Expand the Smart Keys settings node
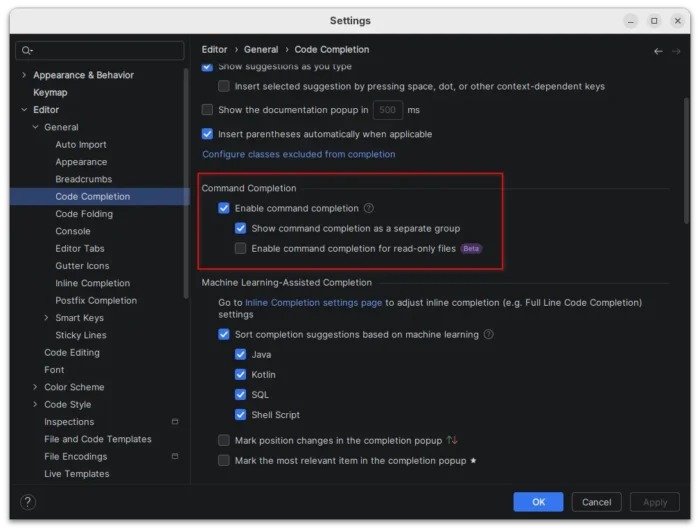Screen dimensions: 700x531 pos(46,318)
